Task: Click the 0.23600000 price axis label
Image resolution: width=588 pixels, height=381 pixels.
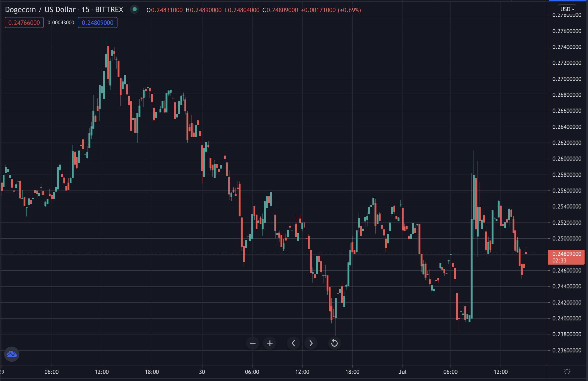Action: click(567, 350)
